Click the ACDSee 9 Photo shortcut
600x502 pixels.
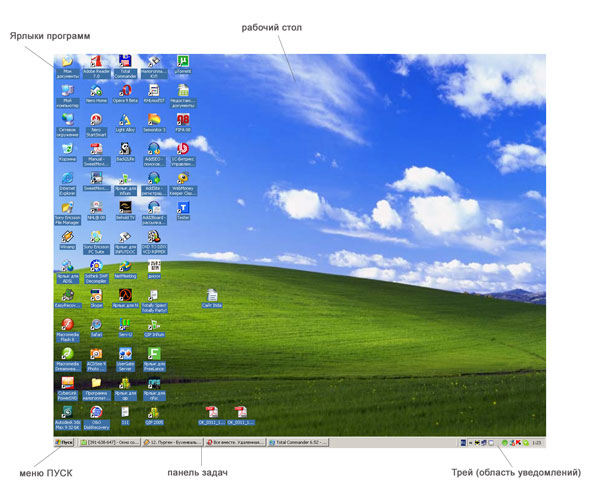coord(96,359)
